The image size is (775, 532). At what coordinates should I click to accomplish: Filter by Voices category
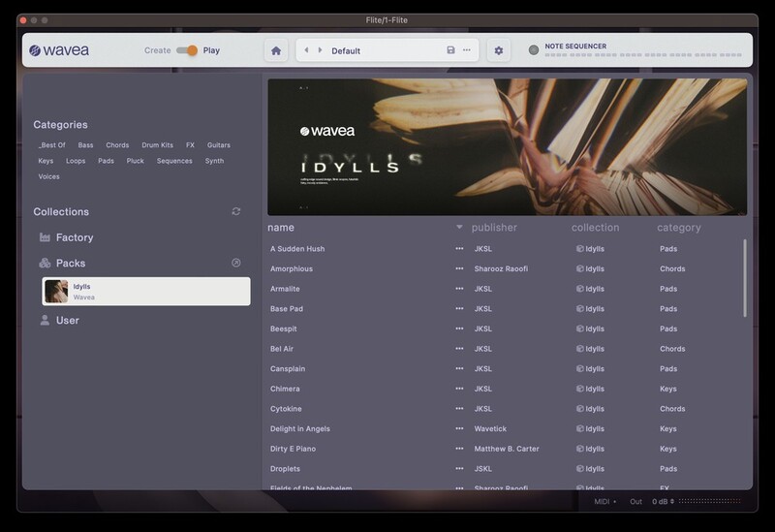point(49,176)
